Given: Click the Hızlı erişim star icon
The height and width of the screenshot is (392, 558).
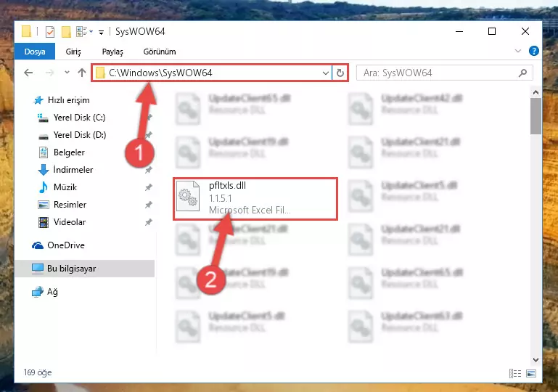Looking at the screenshot, I should click(38, 100).
